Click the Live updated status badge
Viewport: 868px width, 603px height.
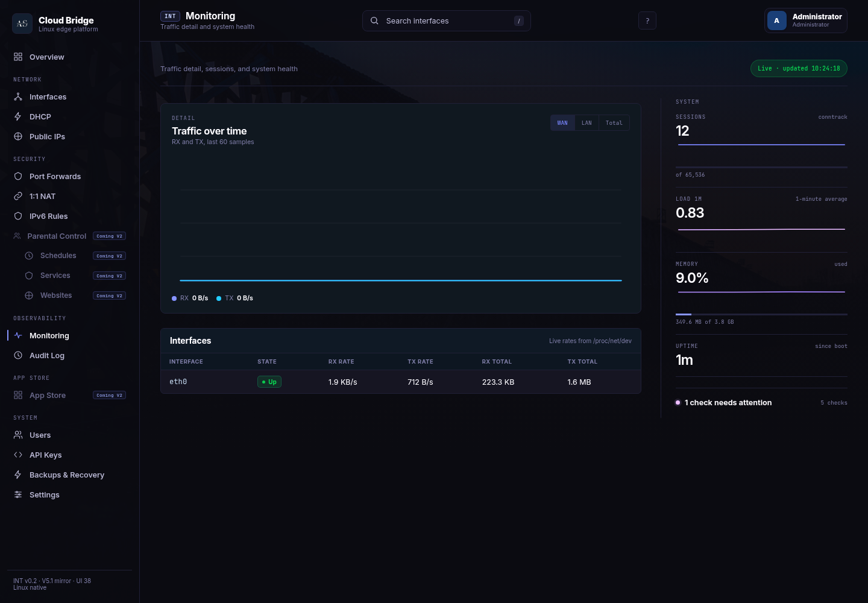click(799, 69)
